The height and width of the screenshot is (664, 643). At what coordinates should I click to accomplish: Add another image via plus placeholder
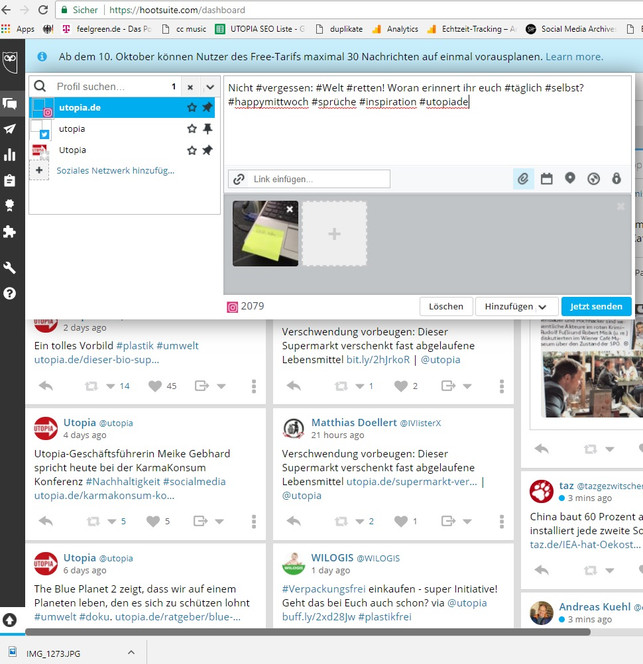[334, 234]
